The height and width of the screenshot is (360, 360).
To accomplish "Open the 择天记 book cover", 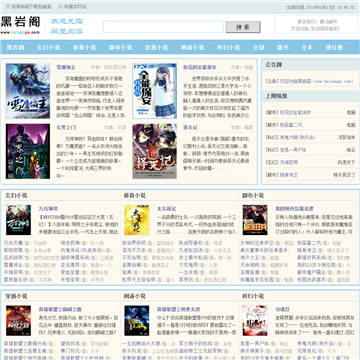I will click(154, 151).
